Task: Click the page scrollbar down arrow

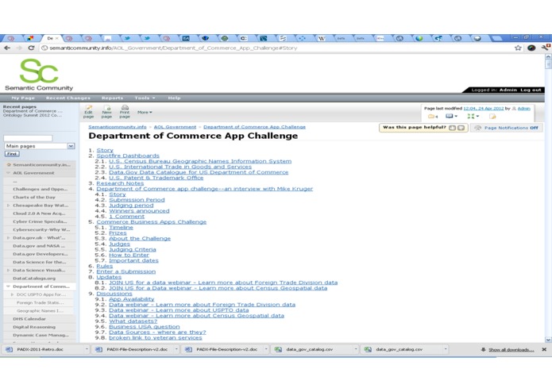Action: pyautogui.click(x=548, y=340)
